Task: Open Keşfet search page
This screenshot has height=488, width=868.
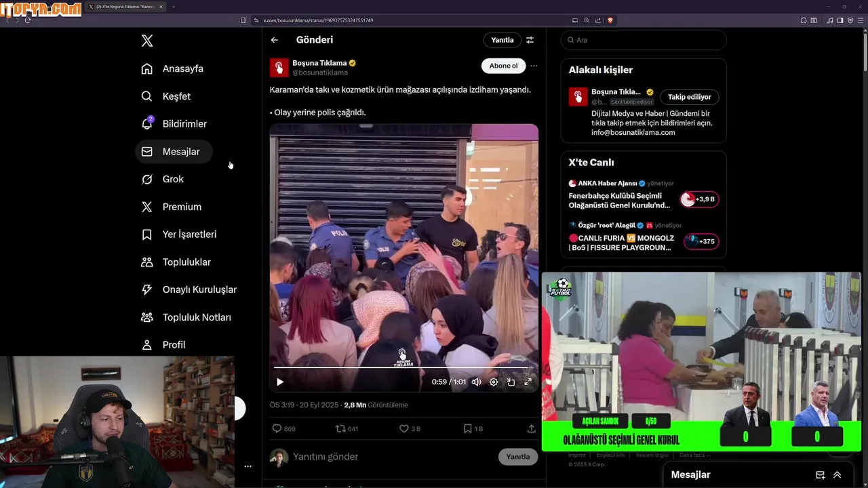Action: [166, 96]
